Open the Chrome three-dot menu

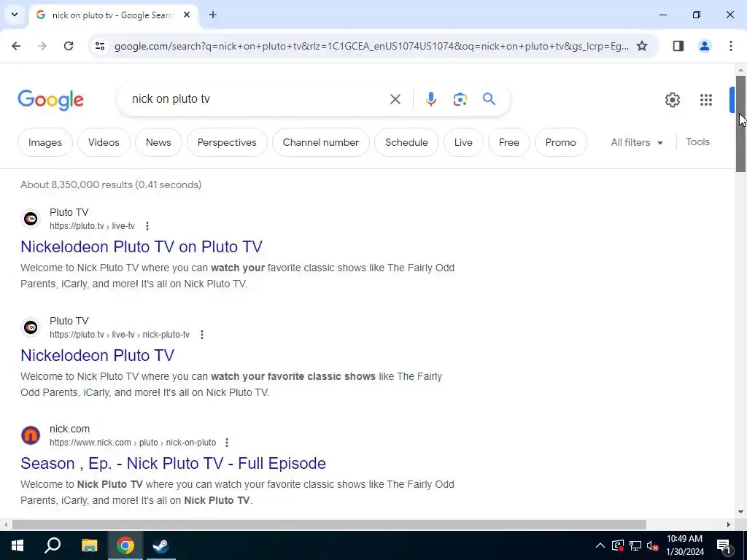click(x=730, y=46)
